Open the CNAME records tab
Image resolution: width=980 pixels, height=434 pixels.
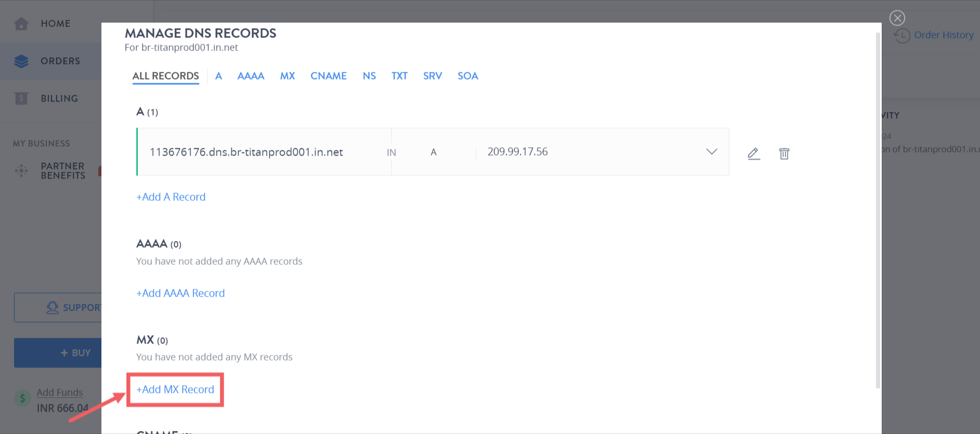coord(329,76)
